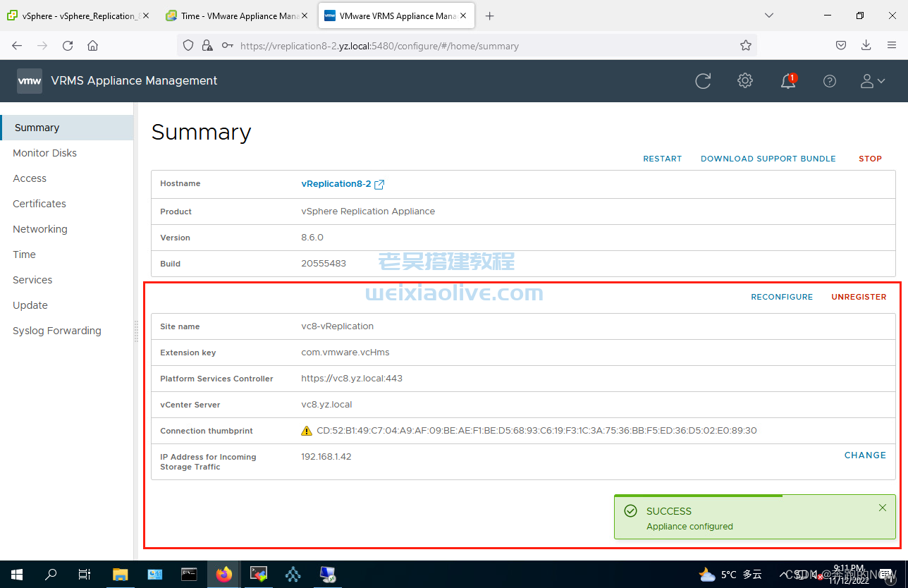The image size is (908, 588).
Task: Open Task View on the taskbar
Action: point(85,575)
